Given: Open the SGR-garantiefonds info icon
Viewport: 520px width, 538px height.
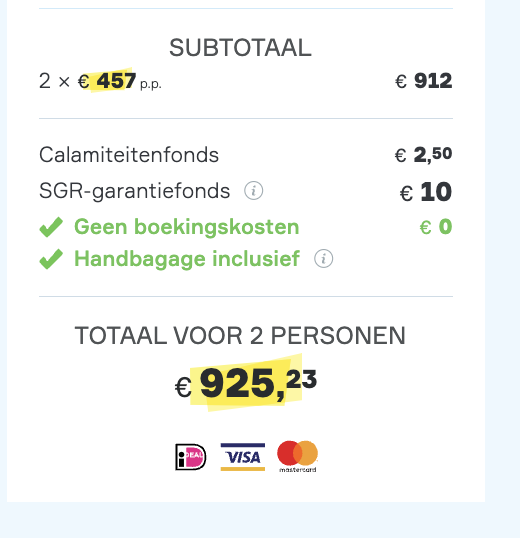Looking at the screenshot, I should point(253,191).
